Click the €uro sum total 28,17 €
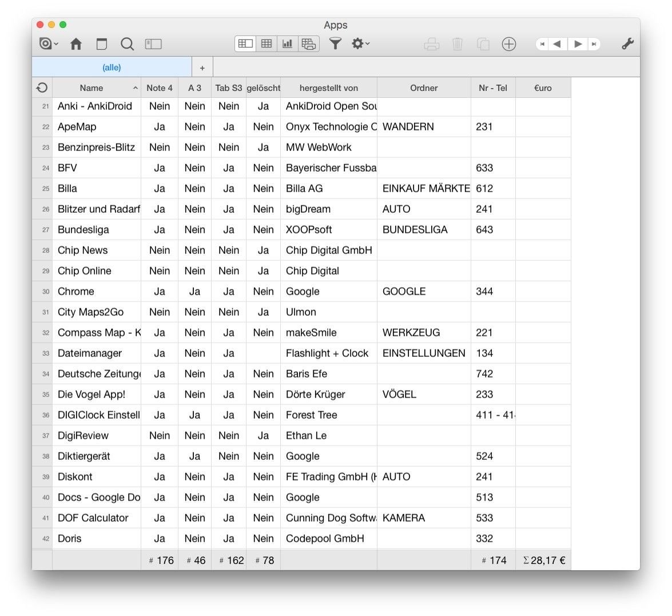 544,561
